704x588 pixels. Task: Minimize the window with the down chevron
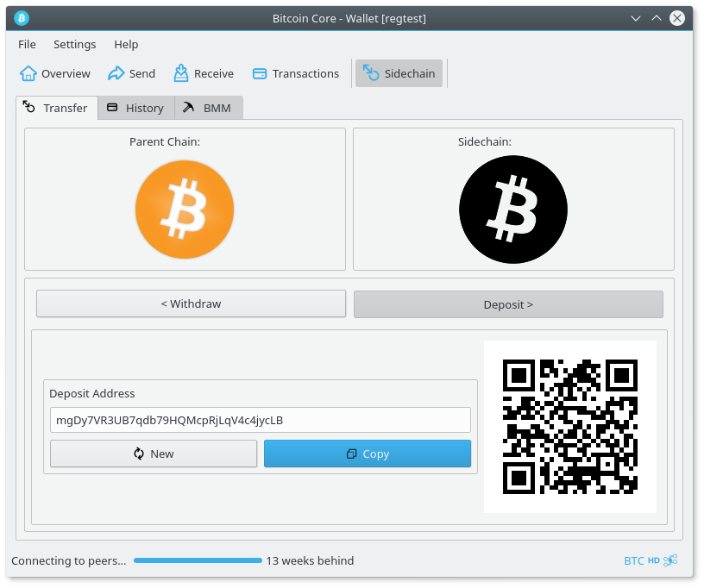(636, 18)
